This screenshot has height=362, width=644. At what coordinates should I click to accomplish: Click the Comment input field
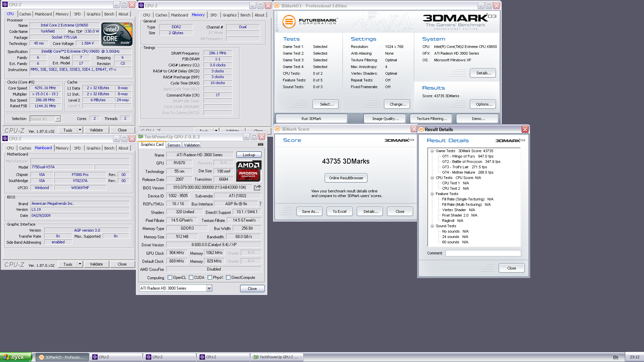click(483, 253)
